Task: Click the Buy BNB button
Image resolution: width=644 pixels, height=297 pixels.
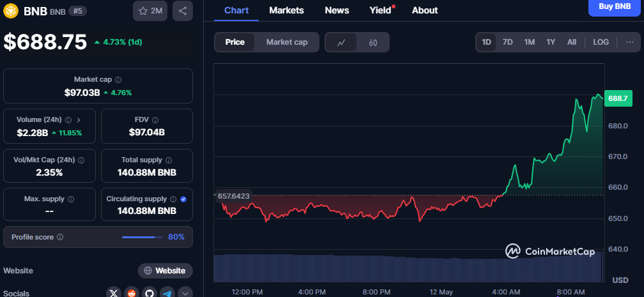Action: tap(615, 7)
